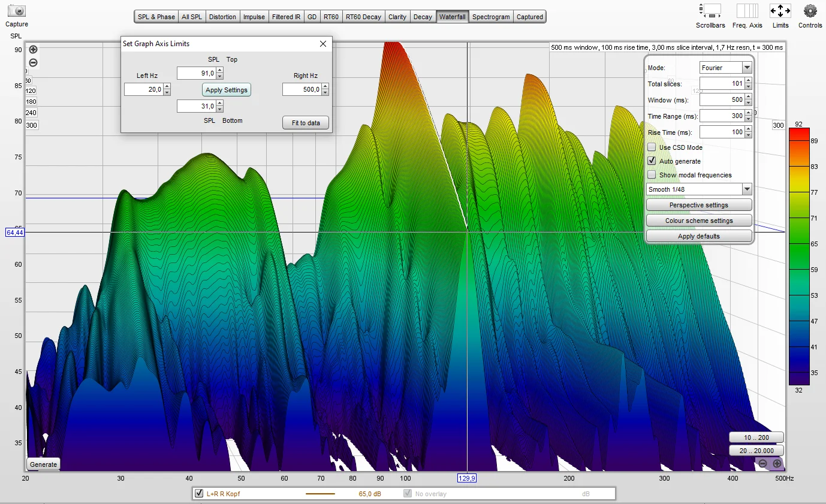
Task: Enable Use CSD Mode checkbox
Action: tap(652, 147)
